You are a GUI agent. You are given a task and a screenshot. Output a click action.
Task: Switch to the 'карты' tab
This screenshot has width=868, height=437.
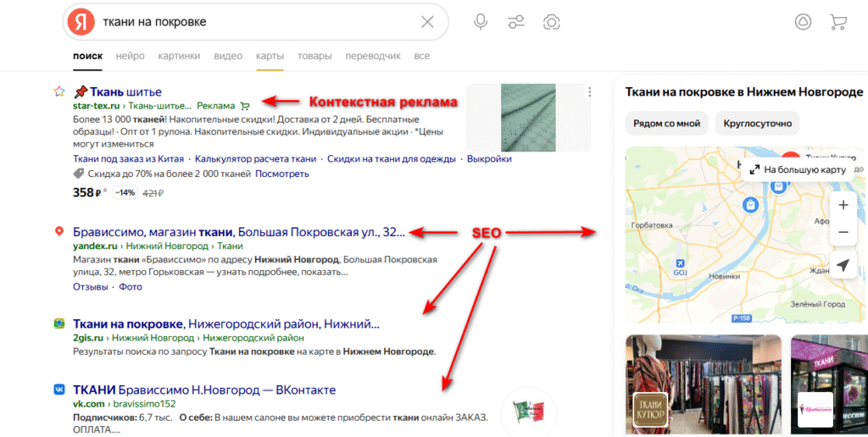click(x=270, y=56)
